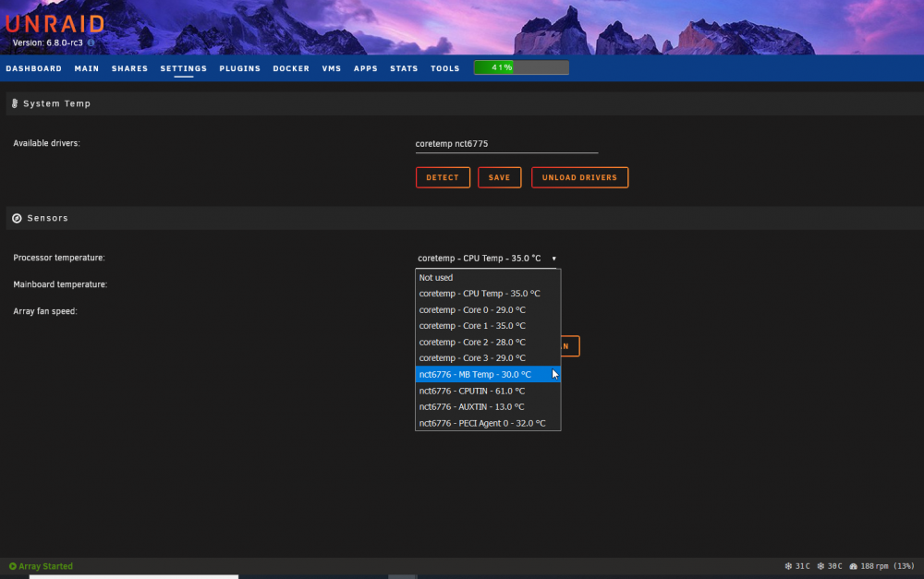This screenshot has width=924, height=579.
Task: Open the VMs tab
Action: [x=332, y=68]
